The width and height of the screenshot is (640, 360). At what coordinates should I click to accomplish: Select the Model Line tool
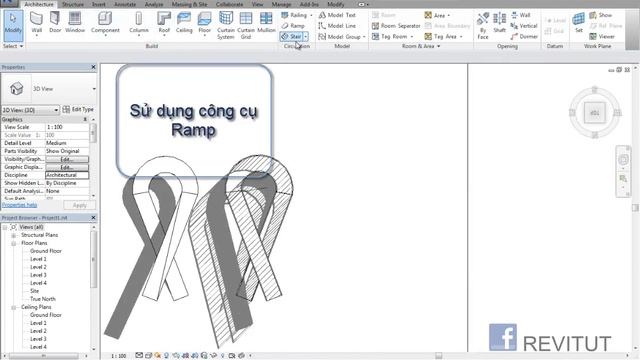pos(337,26)
